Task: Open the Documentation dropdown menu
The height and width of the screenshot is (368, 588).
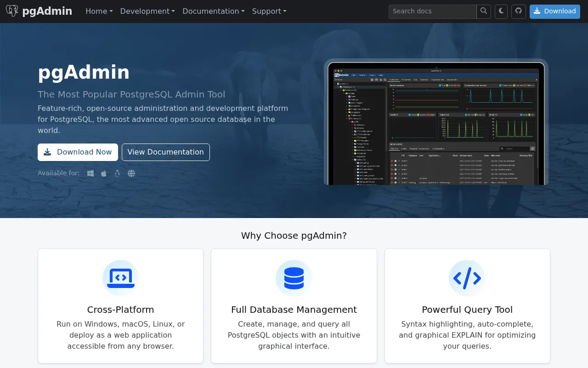Action: 214,11
